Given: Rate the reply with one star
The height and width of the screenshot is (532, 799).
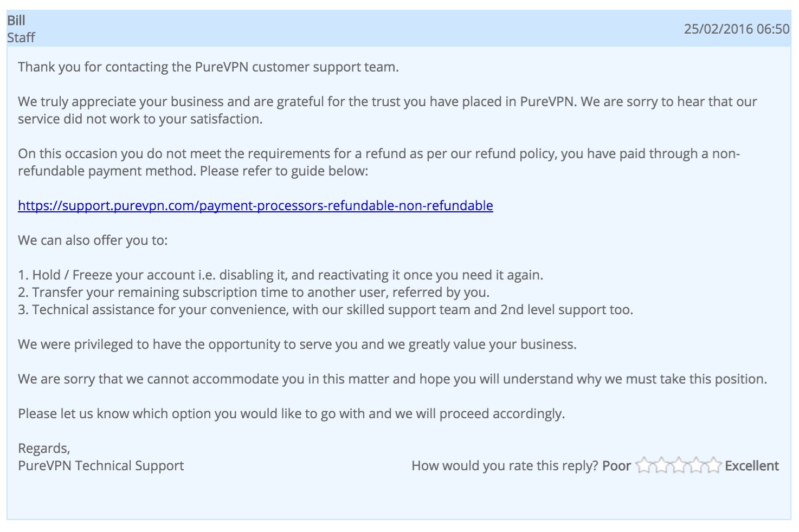Looking at the screenshot, I should pyautogui.click(x=644, y=465).
